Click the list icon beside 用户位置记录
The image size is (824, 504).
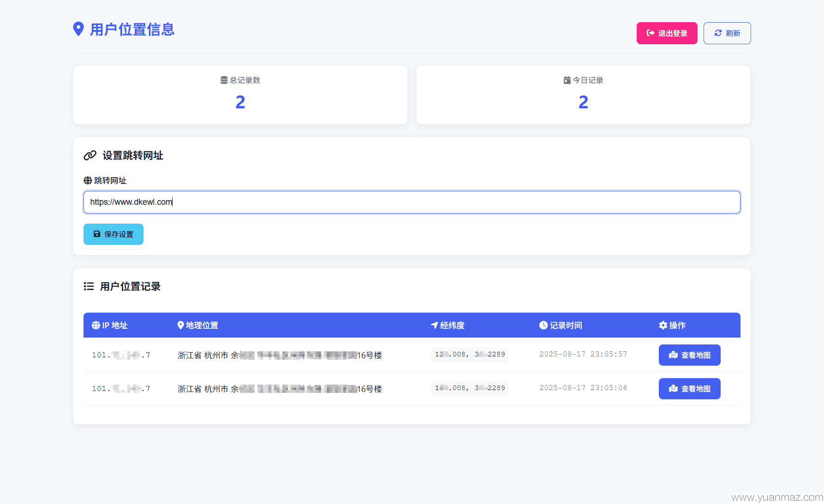tap(89, 286)
